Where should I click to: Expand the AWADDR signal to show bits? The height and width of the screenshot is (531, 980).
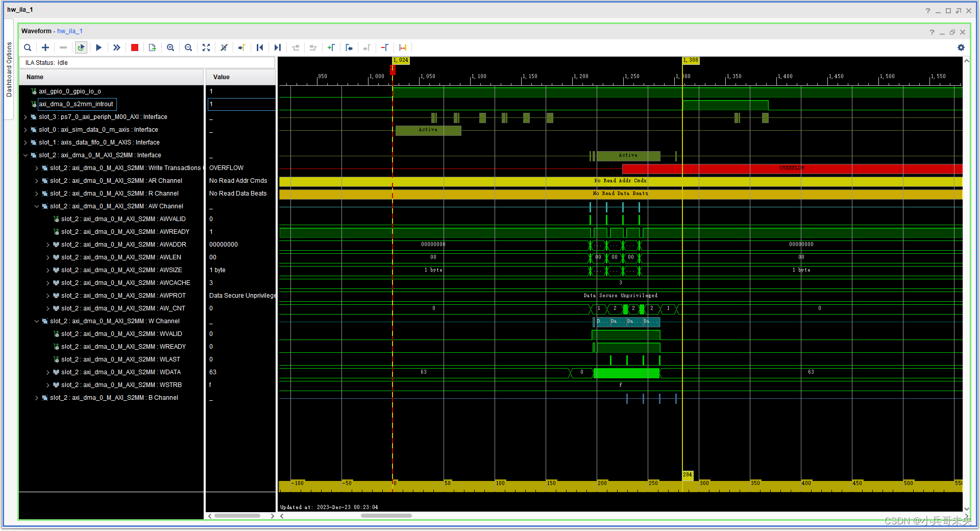click(x=47, y=244)
